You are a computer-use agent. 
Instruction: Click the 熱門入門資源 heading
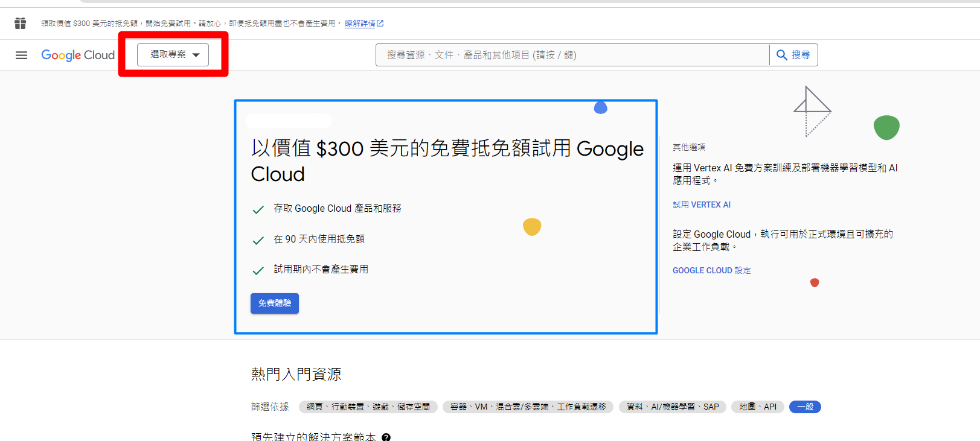coord(296,375)
